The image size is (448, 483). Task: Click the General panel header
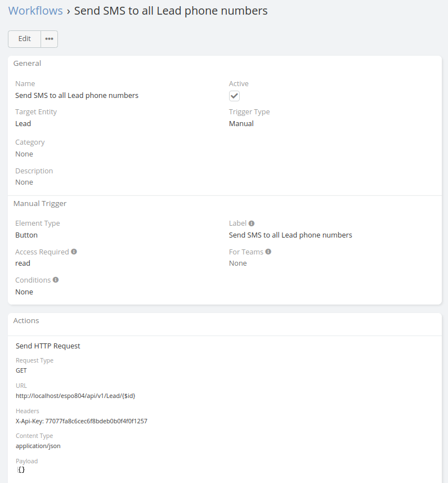pyautogui.click(x=27, y=64)
